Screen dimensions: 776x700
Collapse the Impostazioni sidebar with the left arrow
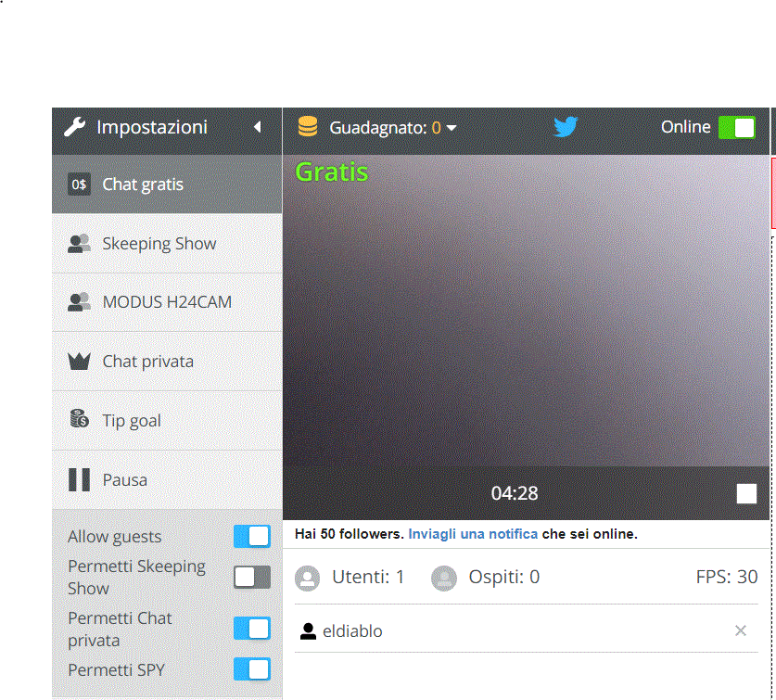pos(258,127)
